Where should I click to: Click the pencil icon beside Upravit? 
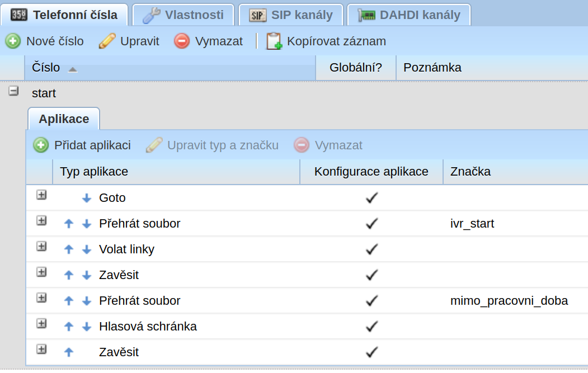point(107,41)
